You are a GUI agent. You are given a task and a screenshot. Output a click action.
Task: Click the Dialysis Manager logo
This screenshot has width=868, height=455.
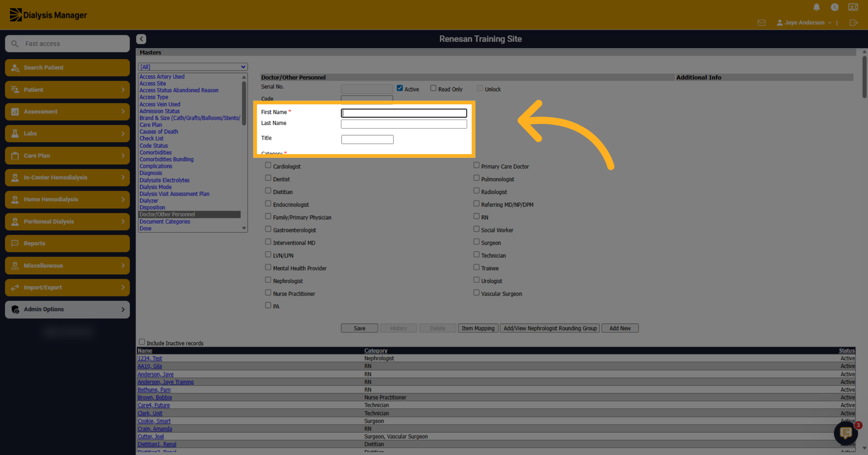[x=48, y=15]
